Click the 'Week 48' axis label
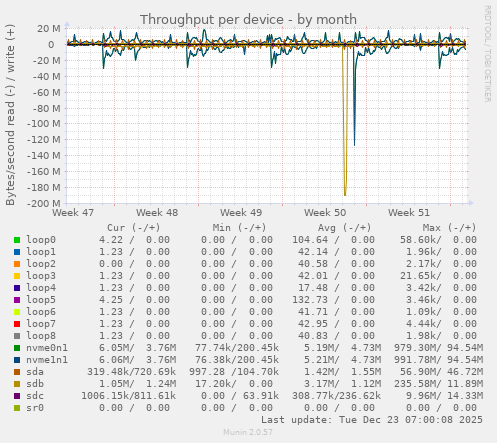This screenshot has width=497, height=443. (157, 213)
